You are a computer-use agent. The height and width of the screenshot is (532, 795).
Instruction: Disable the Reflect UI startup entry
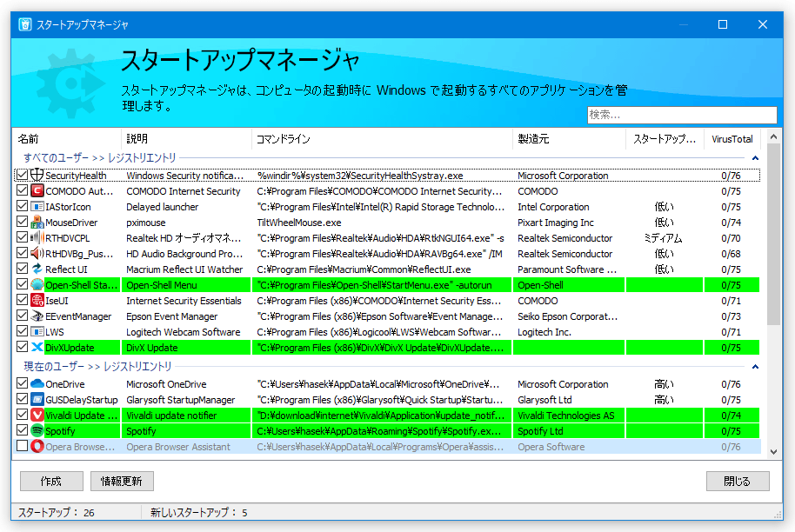(22, 269)
